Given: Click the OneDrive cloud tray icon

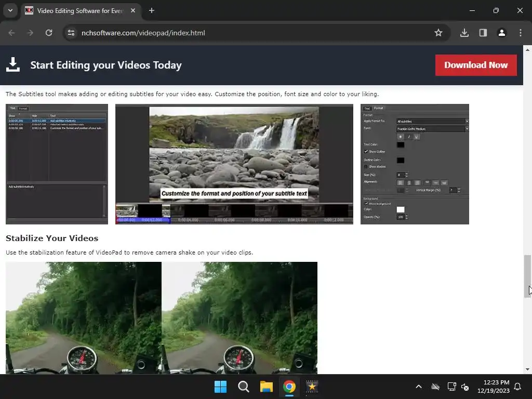Looking at the screenshot, I should pyautogui.click(x=435, y=387).
